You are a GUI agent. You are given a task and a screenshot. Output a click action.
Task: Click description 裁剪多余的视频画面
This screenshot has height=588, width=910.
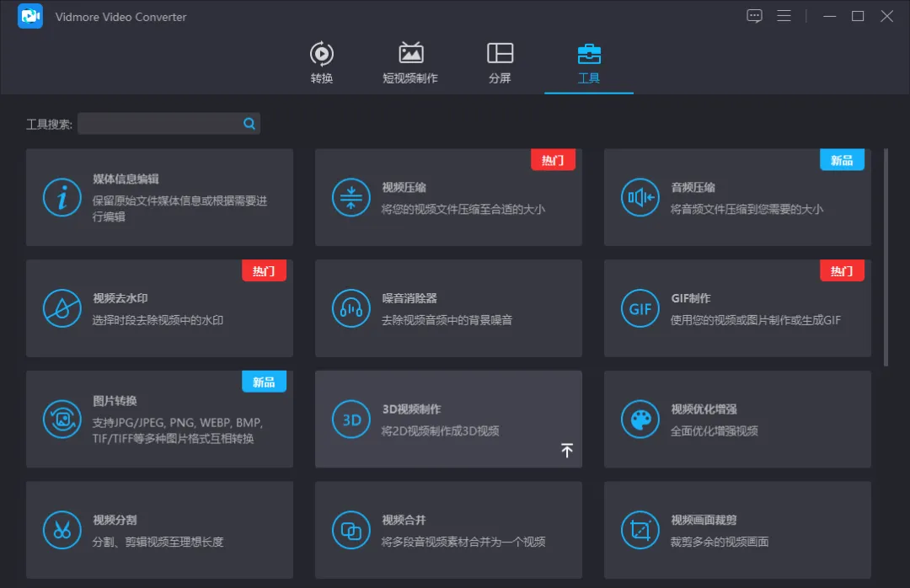(720, 542)
